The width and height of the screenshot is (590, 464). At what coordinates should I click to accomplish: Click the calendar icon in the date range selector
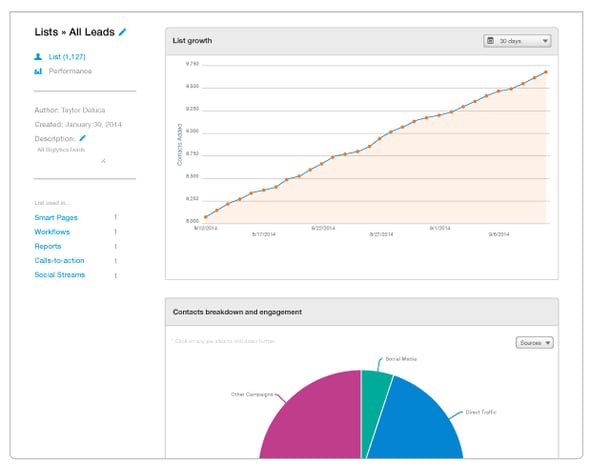[490, 40]
